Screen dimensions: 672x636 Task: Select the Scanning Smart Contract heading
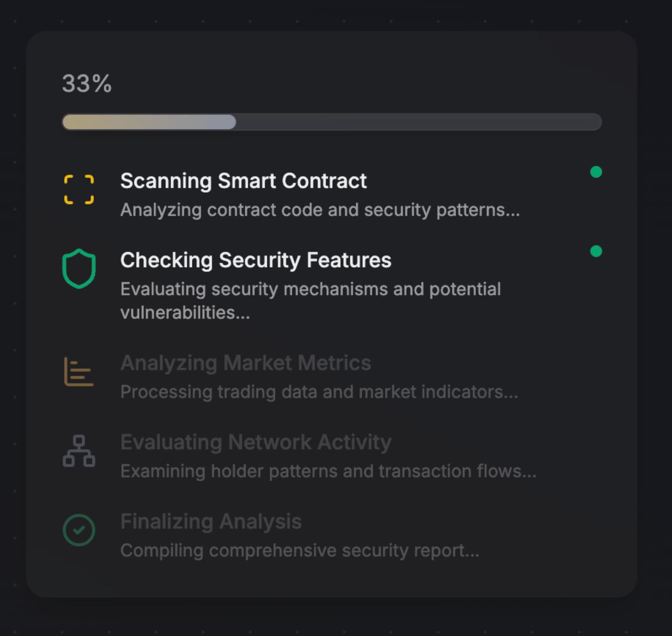(x=244, y=181)
